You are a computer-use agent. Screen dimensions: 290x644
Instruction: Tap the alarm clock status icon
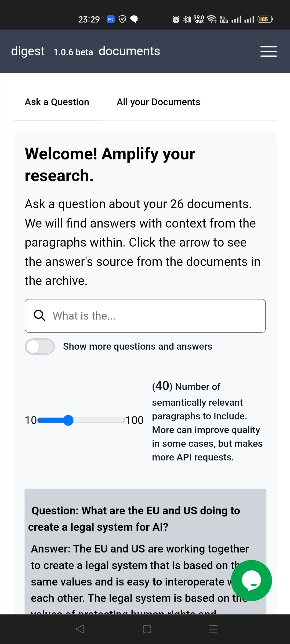point(176,19)
